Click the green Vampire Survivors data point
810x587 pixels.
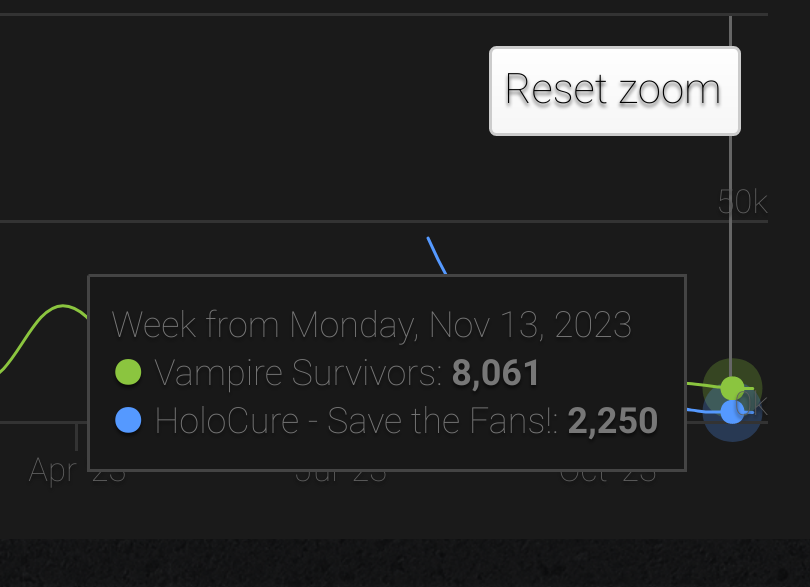click(x=732, y=387)
